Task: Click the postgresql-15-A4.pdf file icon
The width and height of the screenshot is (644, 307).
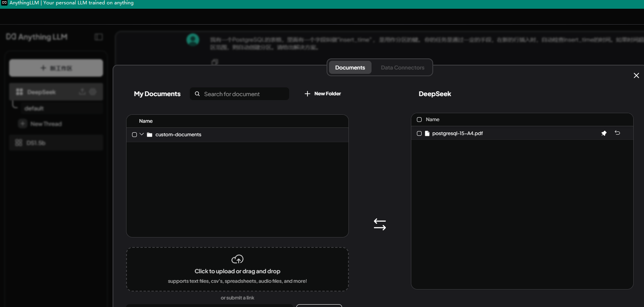Action: click(x=427, y=133)
